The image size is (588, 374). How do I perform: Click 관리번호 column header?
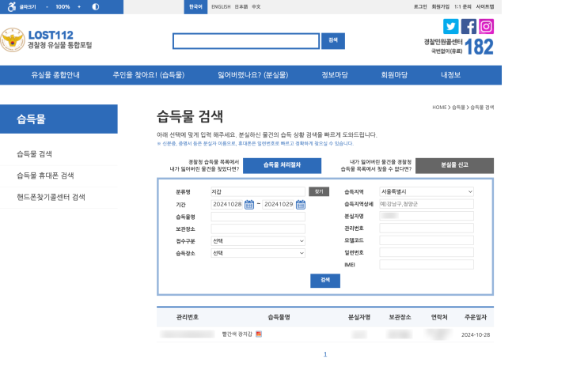pyautogui.click(x=187, y=317)
